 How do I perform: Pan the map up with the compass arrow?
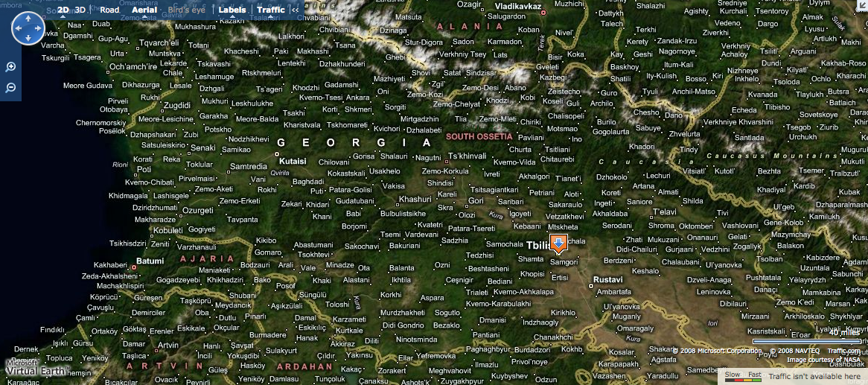tap(28, 17)
